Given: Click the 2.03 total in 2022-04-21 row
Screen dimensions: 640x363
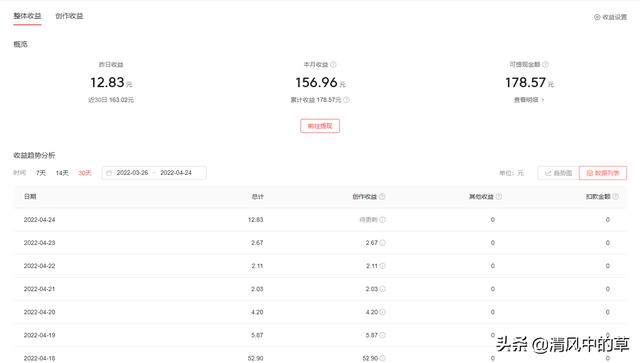Looking at the screenshot, I should pyautogui.click(x=257, y=289).
